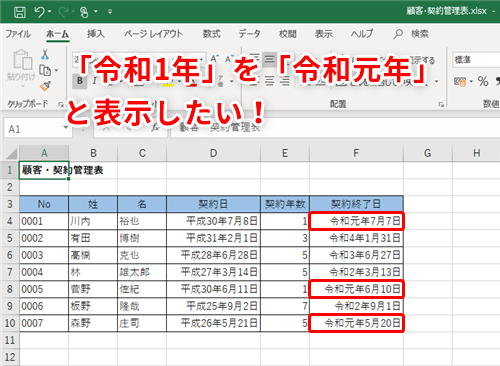
Task: Select row 3 header
Action: coord(10,204)
